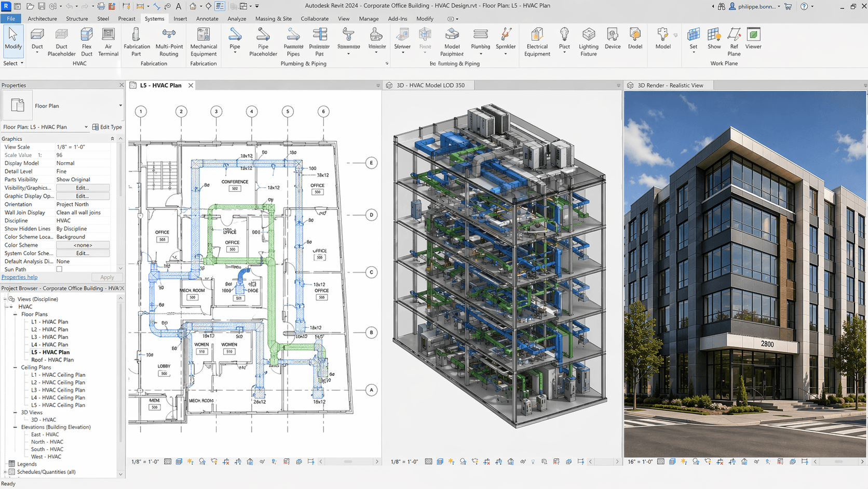Click the Set work plane tool
The width and height of the screenshot is (868, 489).
[693, 39]
